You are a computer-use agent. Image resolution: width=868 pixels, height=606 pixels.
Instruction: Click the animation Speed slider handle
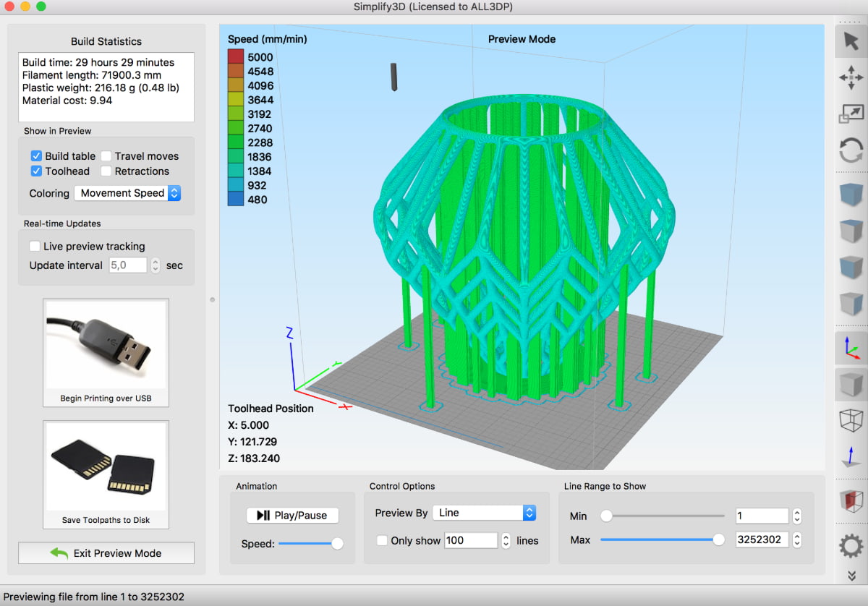pyautogui.click(x=337, y=544)
